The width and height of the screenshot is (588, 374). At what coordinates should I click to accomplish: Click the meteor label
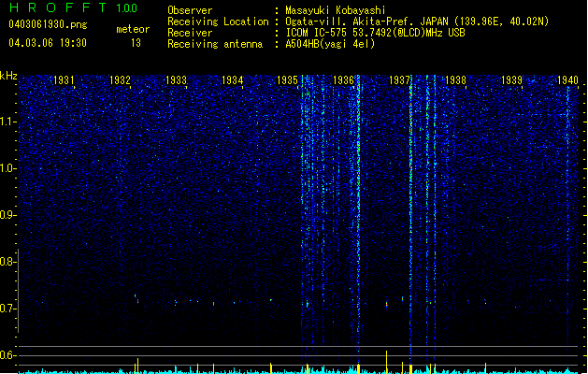tap(133, 29)
